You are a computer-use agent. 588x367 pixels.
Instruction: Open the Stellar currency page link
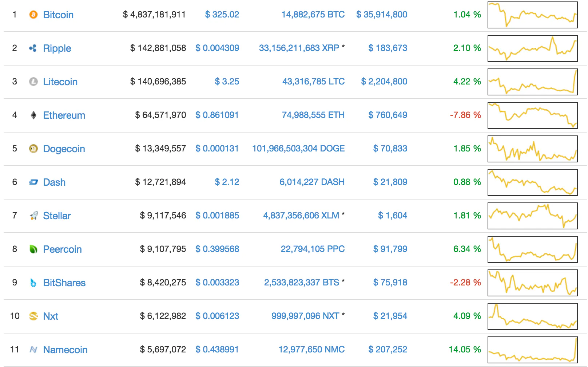pos(57,216)
